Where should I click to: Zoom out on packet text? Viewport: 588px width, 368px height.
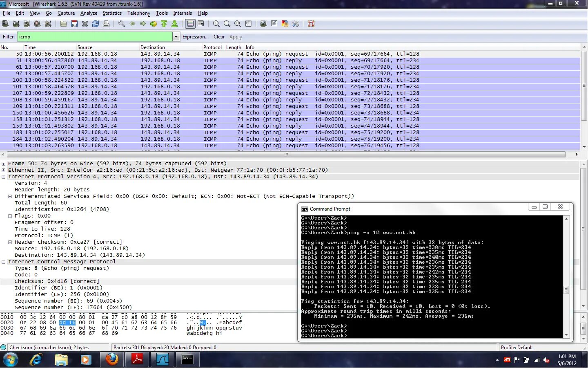pyautogui.click(x=227, y=24)
